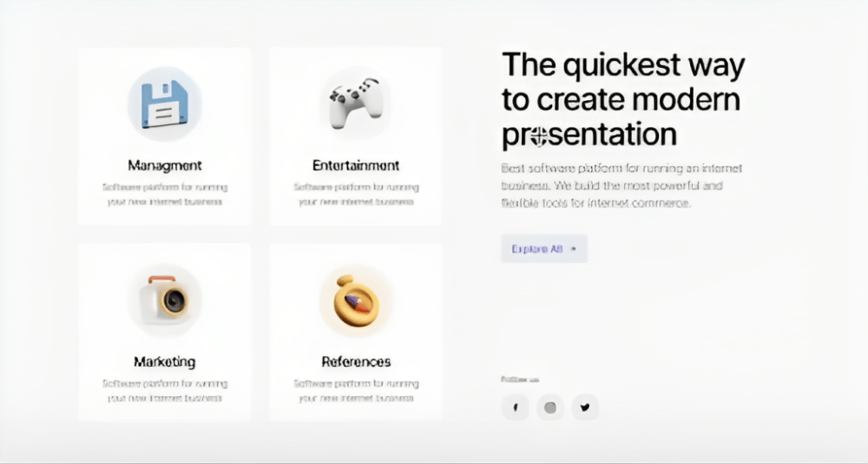Open the Facebook social icon
The height and width of the screenshot is (464, 868).
pos(516,408)
